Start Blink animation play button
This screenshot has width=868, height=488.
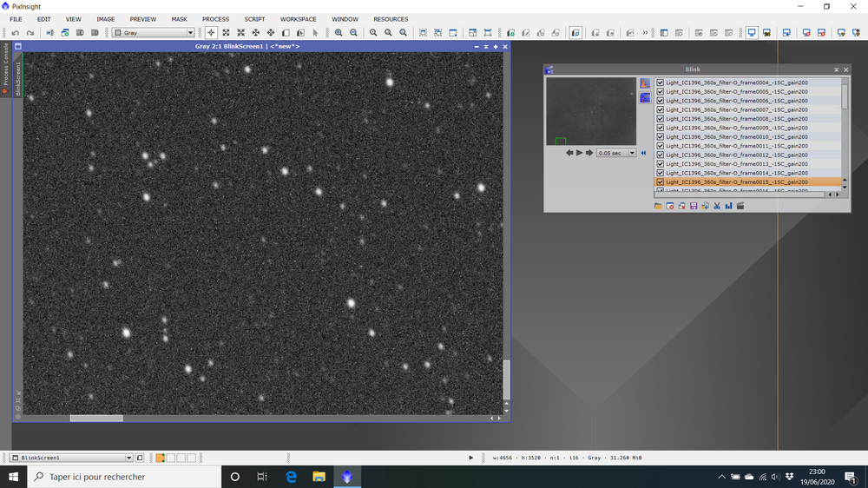click(x=579, y=153)
